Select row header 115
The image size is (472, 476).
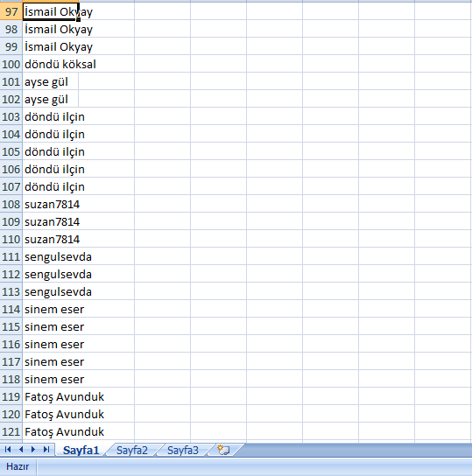[11, 326]
